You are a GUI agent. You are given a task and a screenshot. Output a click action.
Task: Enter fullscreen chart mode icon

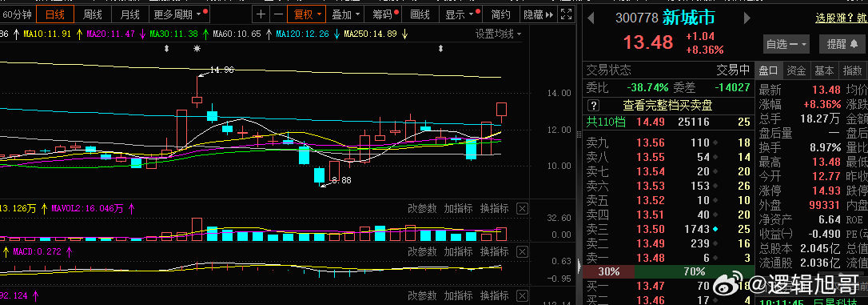coord(567,14)
